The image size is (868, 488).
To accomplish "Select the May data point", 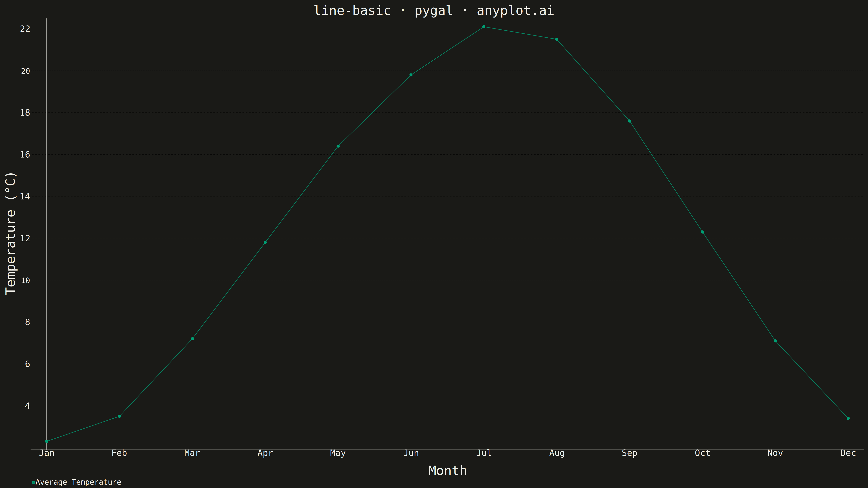I will [338, 146].
